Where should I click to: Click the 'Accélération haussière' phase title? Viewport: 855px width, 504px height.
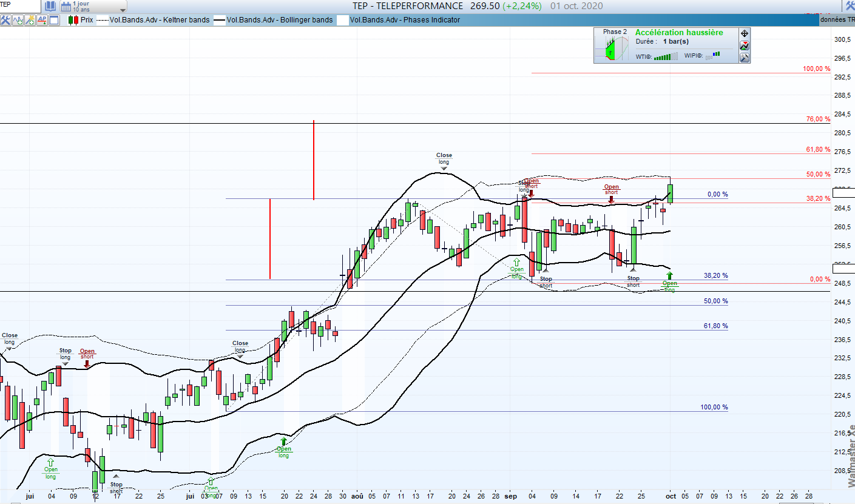tap(679, 33)
